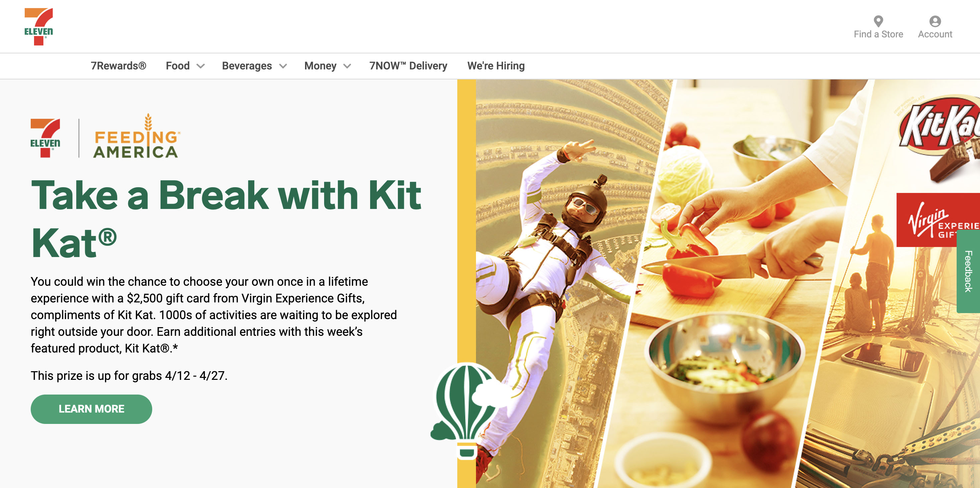Click the Find a Store text link
980x488 pixels.
(x=878, y=34)
